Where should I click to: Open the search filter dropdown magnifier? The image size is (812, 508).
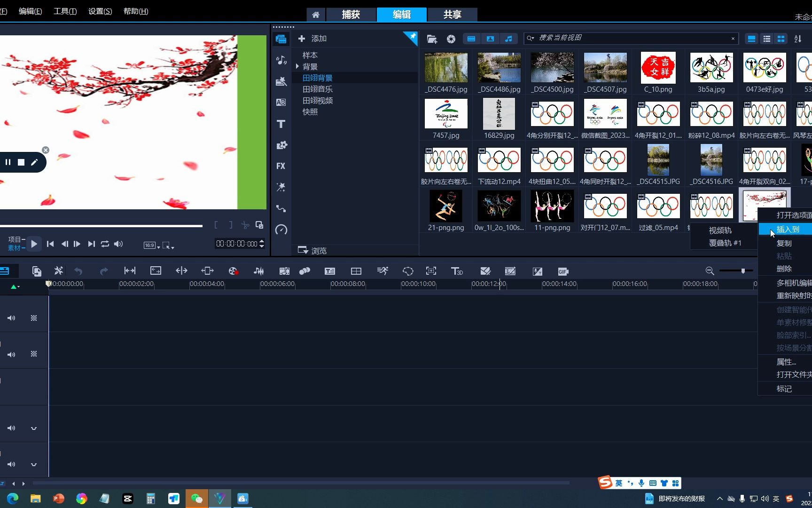[x=531, y=39]
